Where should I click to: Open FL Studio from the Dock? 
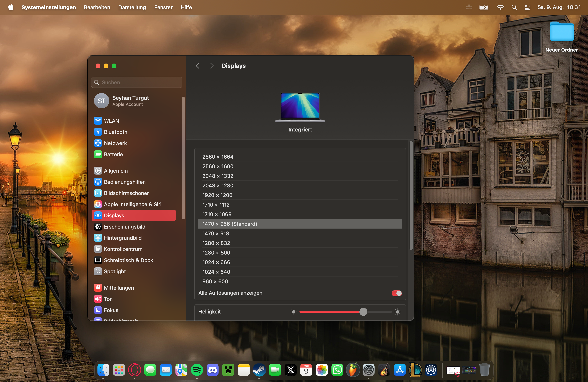click(x=353, y=370)
